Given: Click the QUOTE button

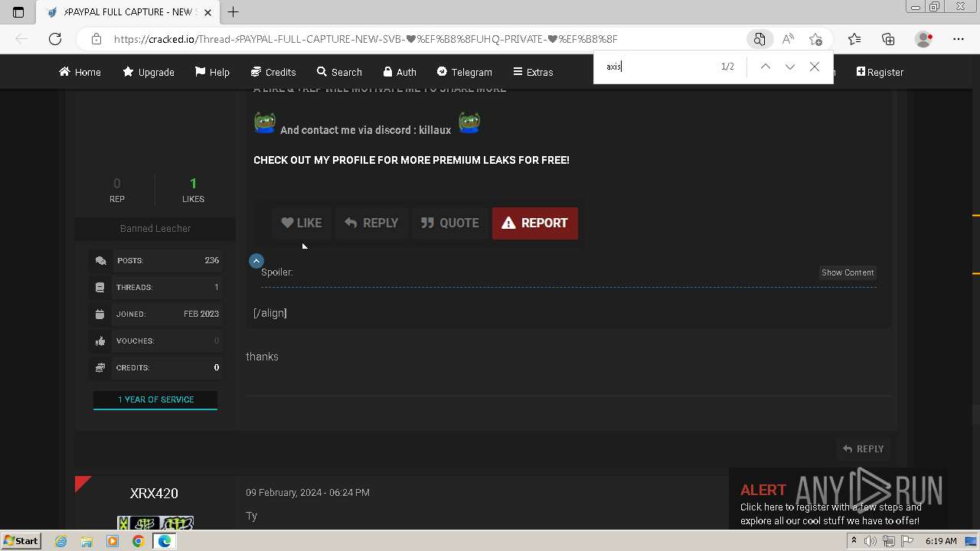Looking at the screenshot, I should pos(450,223).
